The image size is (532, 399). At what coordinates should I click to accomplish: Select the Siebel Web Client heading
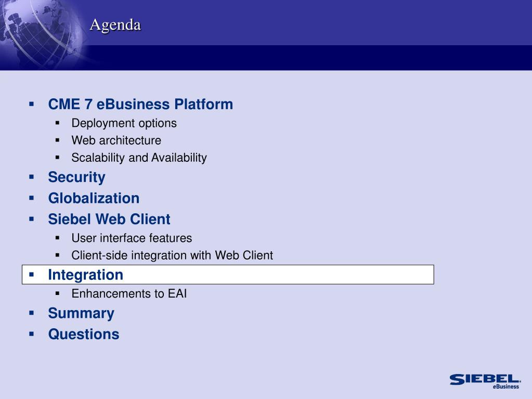click(x=109, y=219)
